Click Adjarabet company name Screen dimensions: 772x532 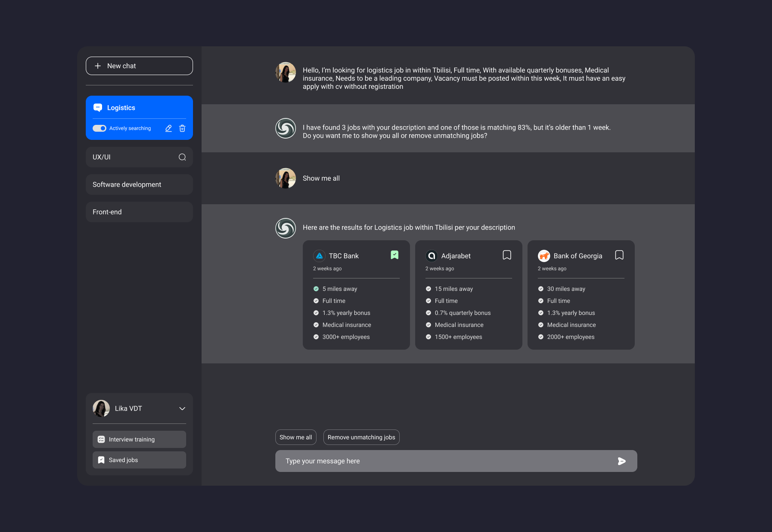pyautogui.click(x=456, y=256)
